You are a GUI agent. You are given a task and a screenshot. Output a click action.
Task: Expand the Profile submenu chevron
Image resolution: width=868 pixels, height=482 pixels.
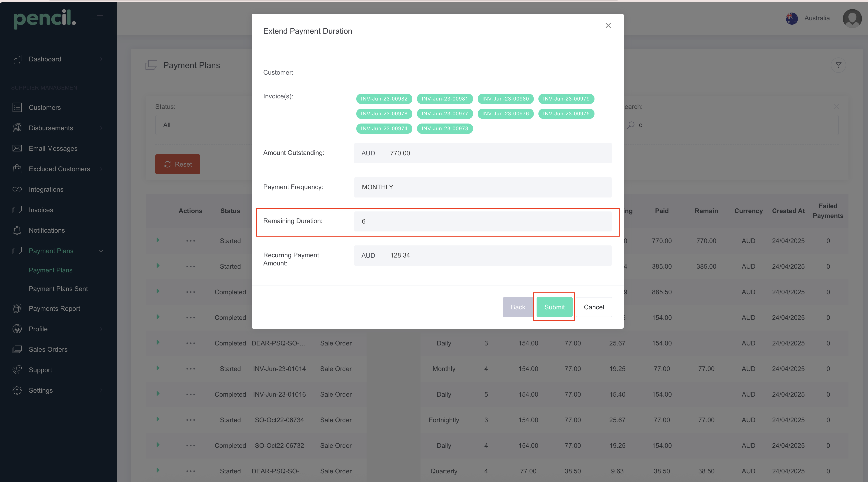click(101, 329)
